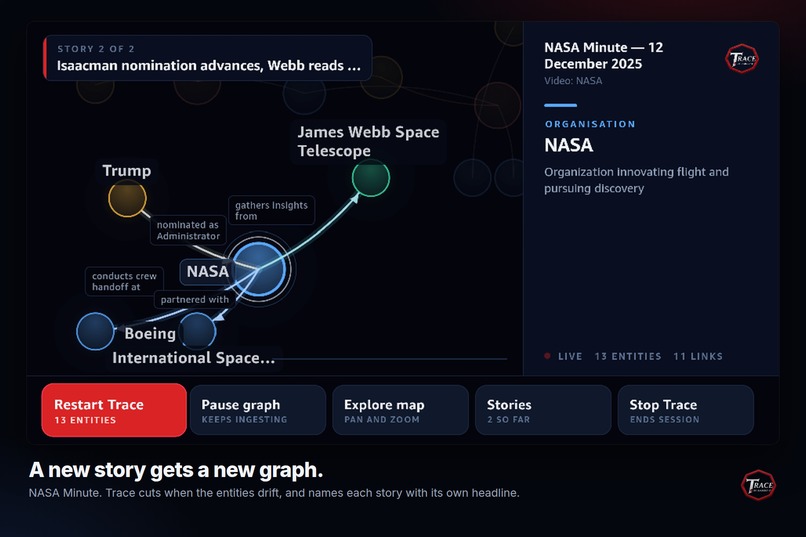The height and width of the screenshot is (537, 806).
Task: Click the ORGANISATION category label
Action: coord(590,124)
